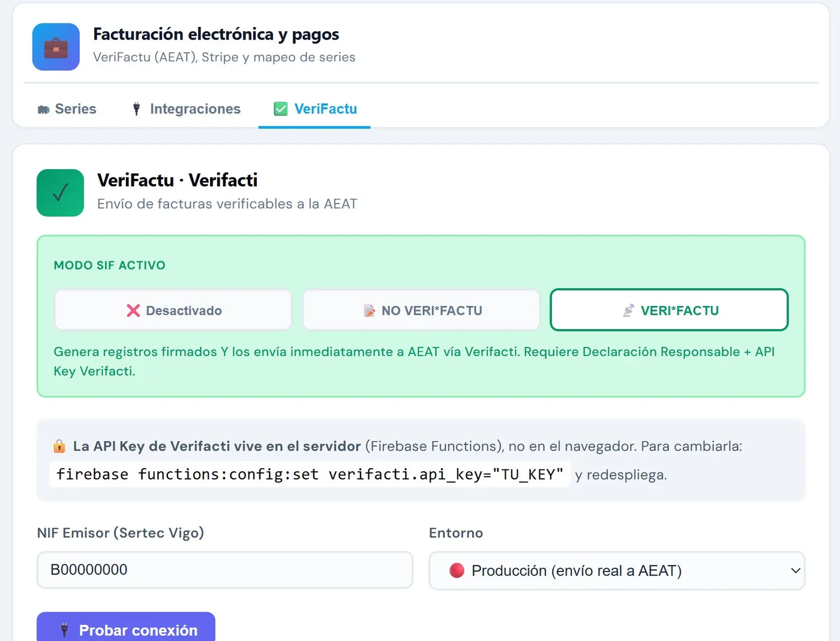Screen dimensions: 840x641
Task: Click the 'Facturación electrónica y pagos' heading
Action: [216, 34]
